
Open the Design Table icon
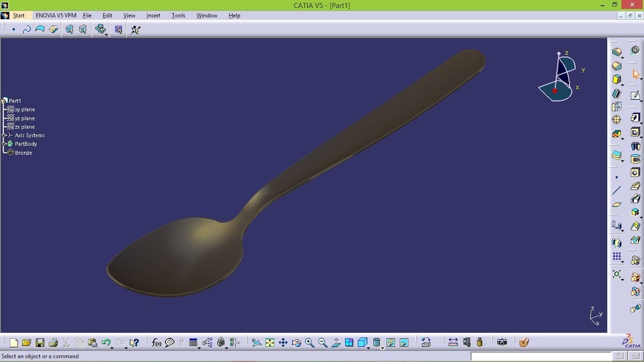point(193,343)
